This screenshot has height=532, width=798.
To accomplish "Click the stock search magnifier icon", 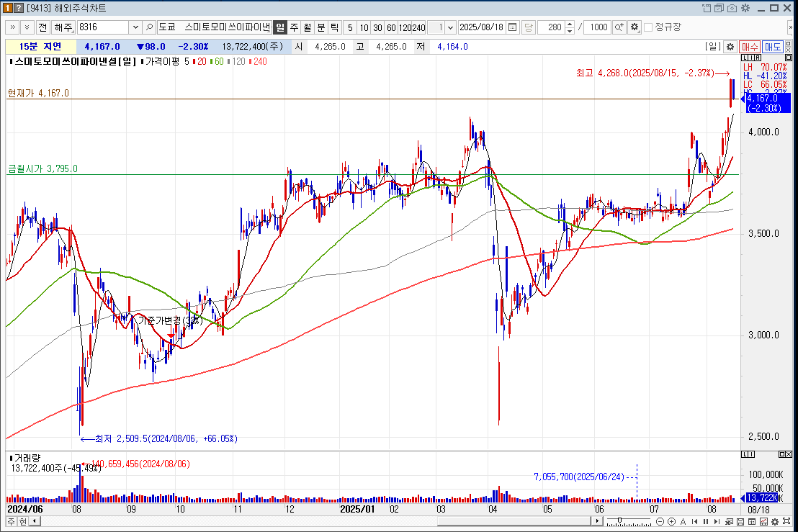I will pos(150,27).
